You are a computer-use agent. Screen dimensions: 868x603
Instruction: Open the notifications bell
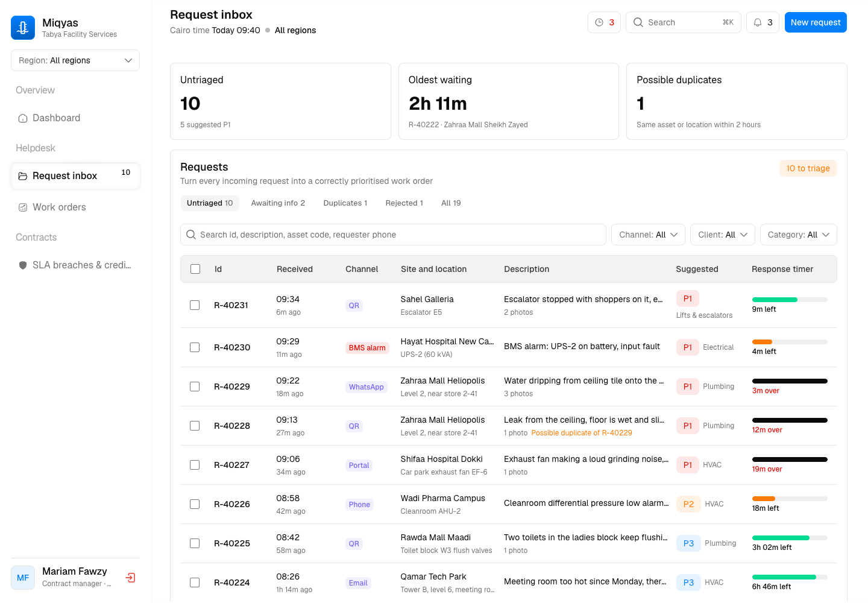click(x=763, y=22)
